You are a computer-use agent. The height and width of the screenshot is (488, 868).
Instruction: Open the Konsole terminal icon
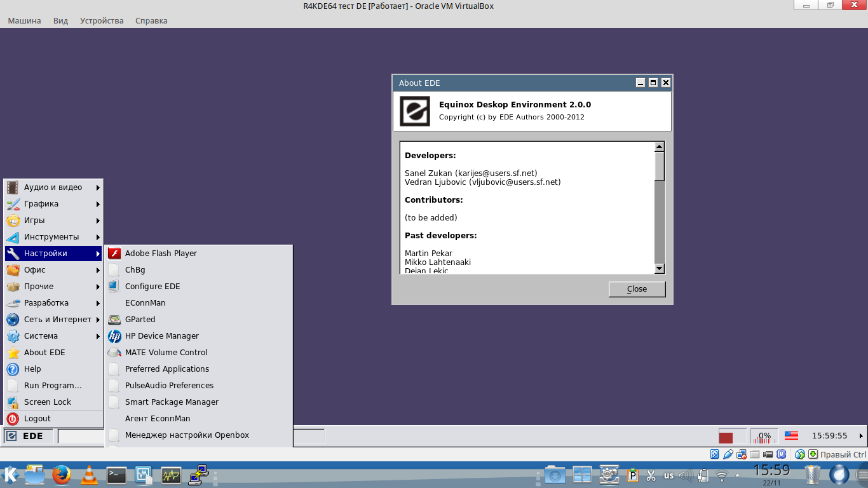[x=116, y=475]
